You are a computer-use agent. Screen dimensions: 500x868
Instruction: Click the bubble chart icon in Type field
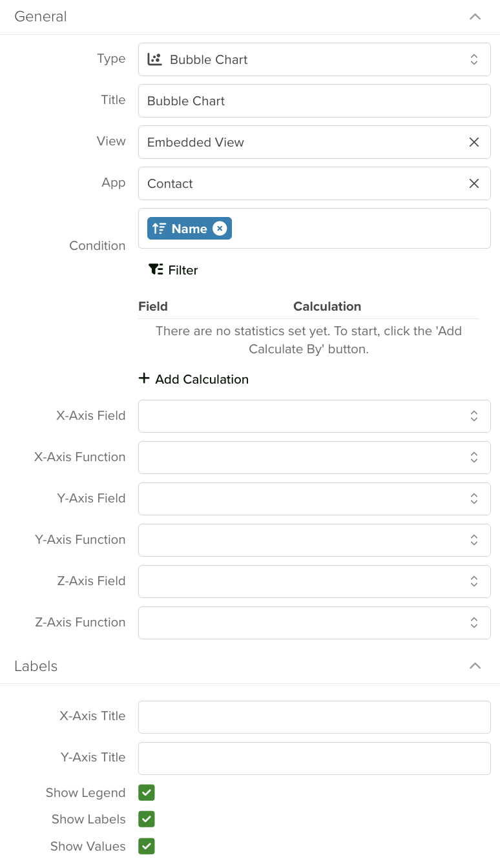coord(154,59)
